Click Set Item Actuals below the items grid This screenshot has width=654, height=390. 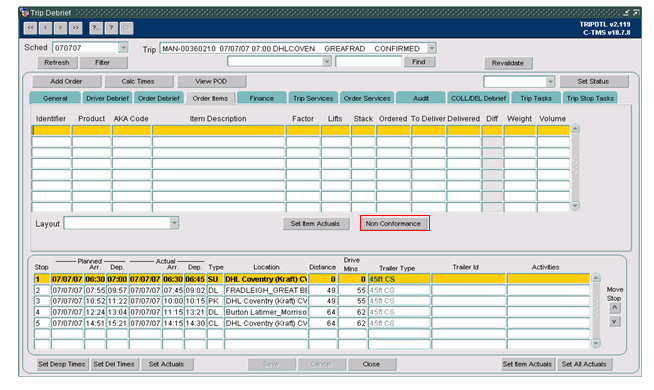315,224
